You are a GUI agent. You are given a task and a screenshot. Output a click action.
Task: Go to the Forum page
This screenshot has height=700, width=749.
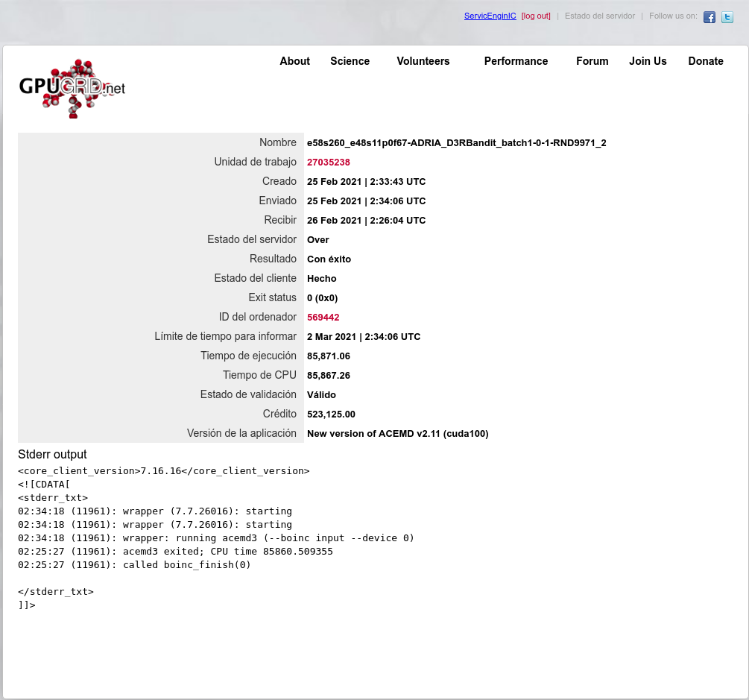592,61
